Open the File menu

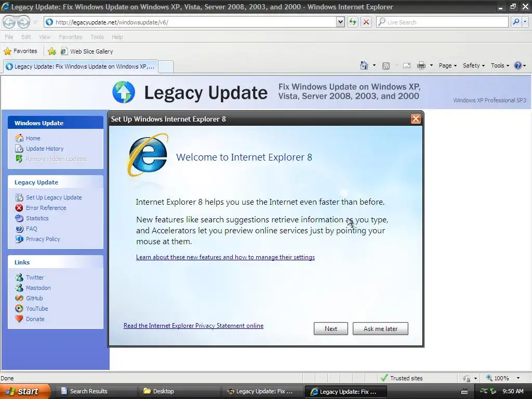click(x=9, y=37)
